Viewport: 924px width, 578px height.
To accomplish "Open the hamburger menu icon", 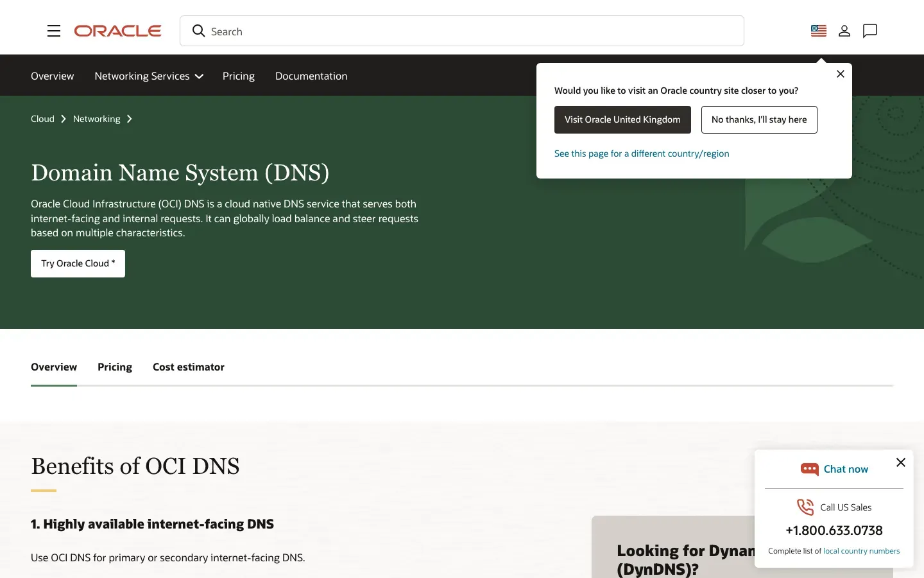I will coord(54,31).
